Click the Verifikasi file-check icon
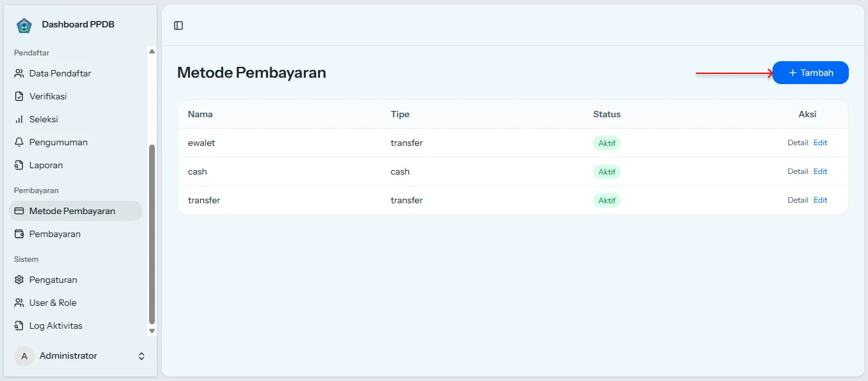Image resolution: width=868 pixels, height=381 pixels. (x=19, y=96)
